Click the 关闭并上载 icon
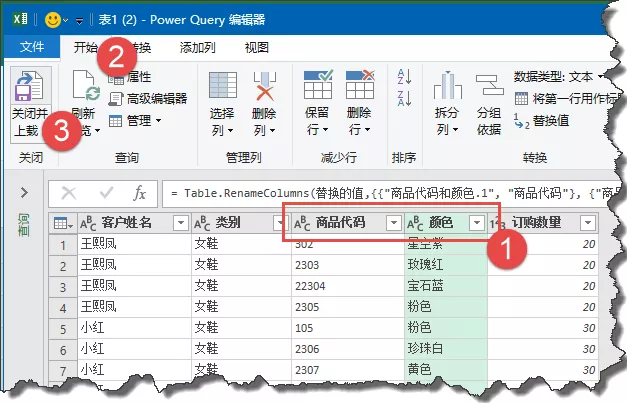 tap(29, 86)
